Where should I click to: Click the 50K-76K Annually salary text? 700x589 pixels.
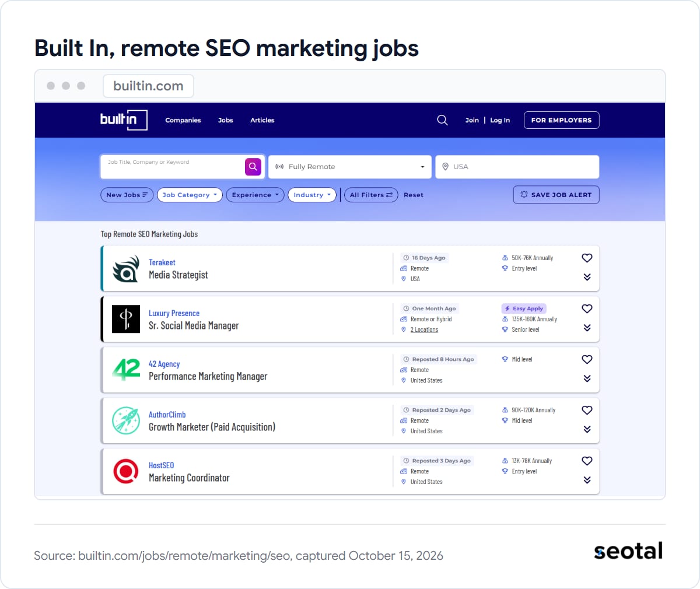coord(533,258)
